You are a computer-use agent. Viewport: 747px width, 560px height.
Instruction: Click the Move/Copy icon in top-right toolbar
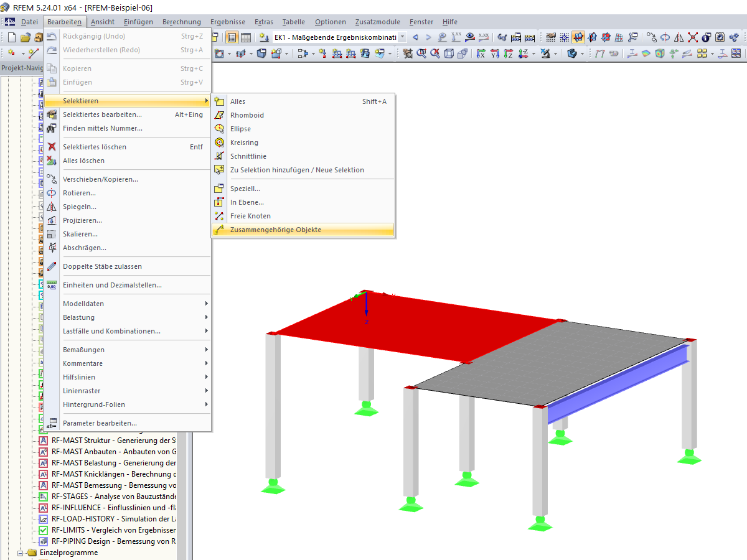652,37
